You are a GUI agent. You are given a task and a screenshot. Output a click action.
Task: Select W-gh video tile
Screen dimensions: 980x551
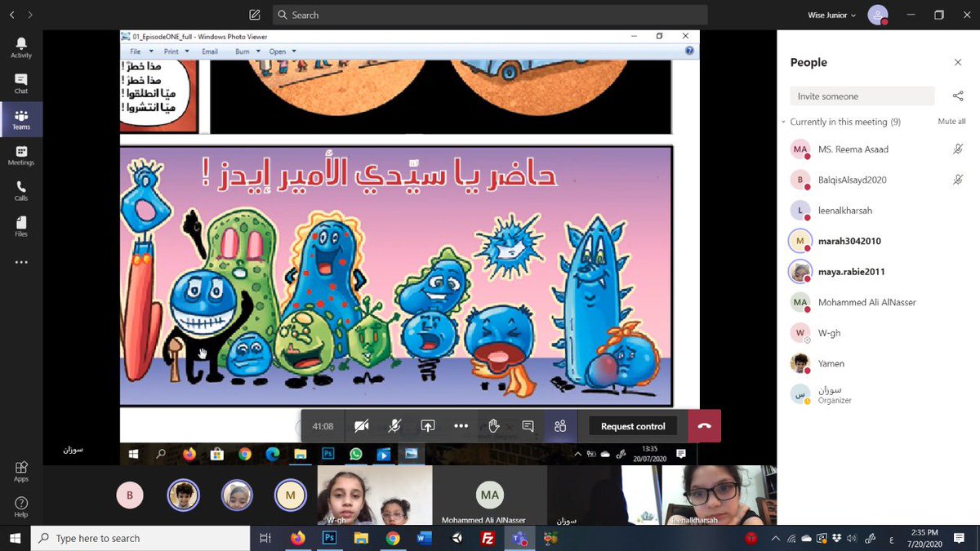[x=375, y=495]
